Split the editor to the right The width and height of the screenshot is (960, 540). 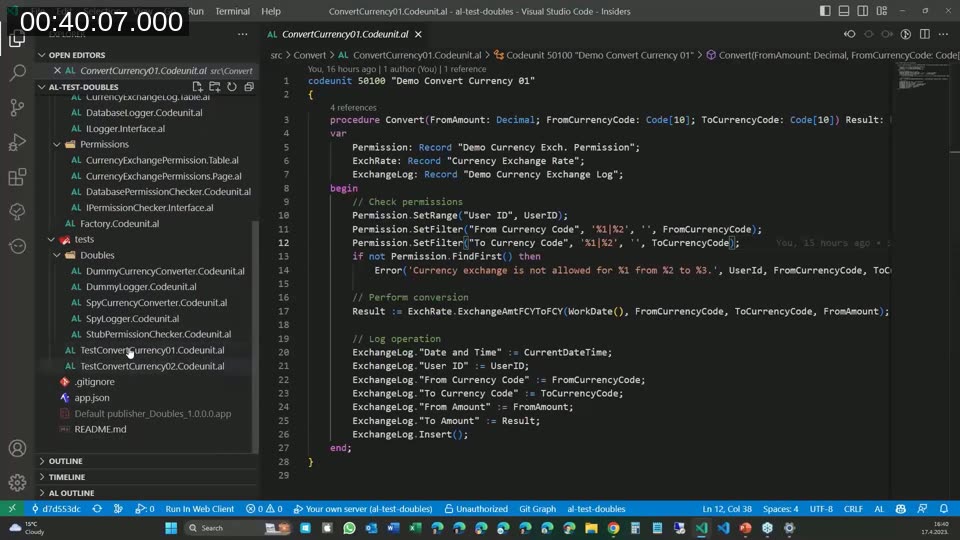click(x=924, y=34)
